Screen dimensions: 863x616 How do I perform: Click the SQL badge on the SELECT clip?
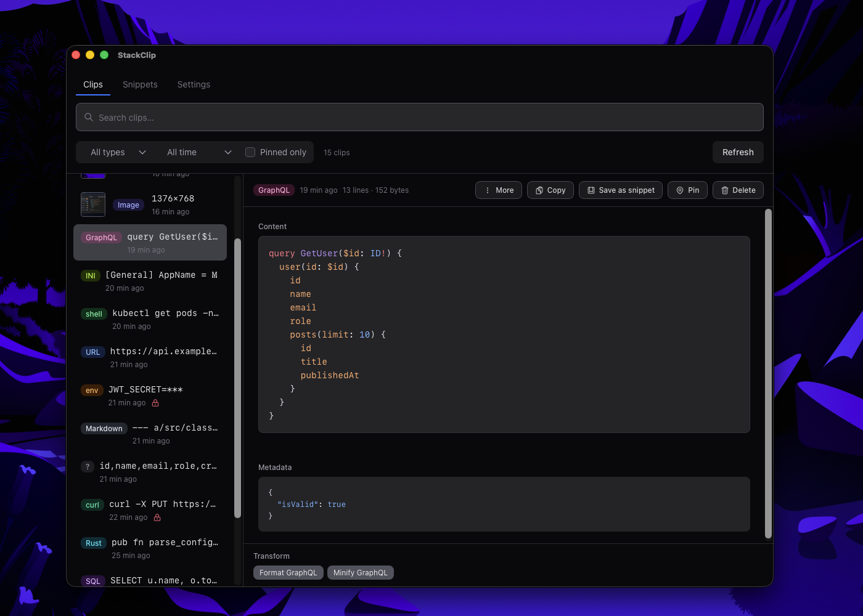pyautogui.click(x=92, y=581)
